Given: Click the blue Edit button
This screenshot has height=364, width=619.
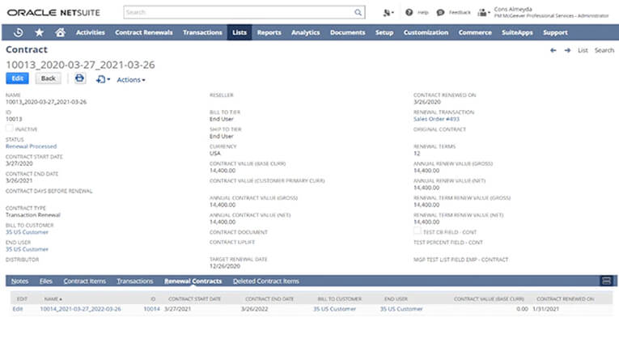Looking at the screenshot, I should [x=17, y=78].
